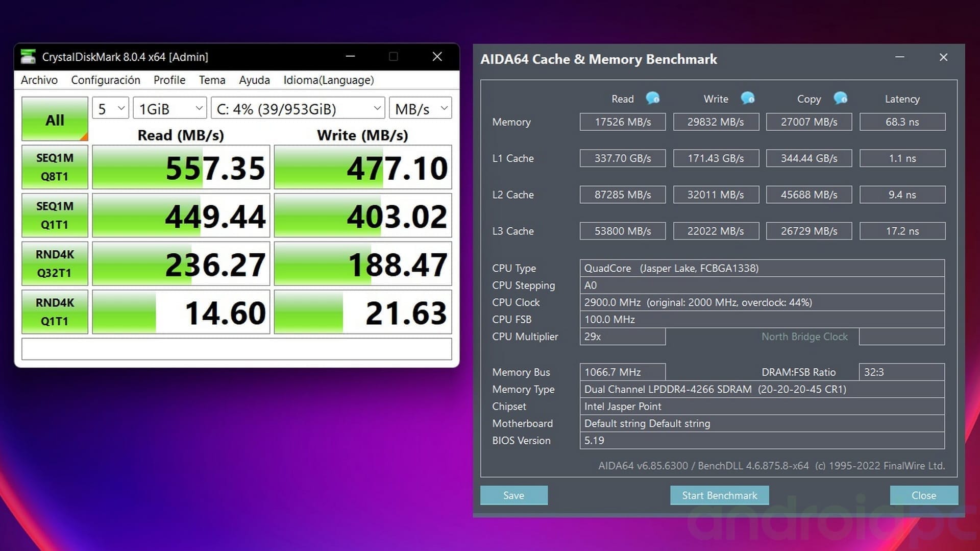This screenshot has height=551, width=980.
Task: Click Save in AIDA64 benchmark window
Action: click(x=514, y=495)
